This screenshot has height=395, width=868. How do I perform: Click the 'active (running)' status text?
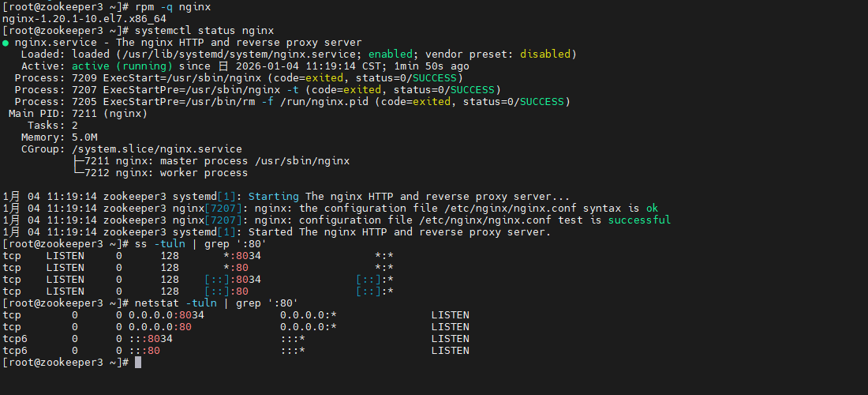coord(122,66)
